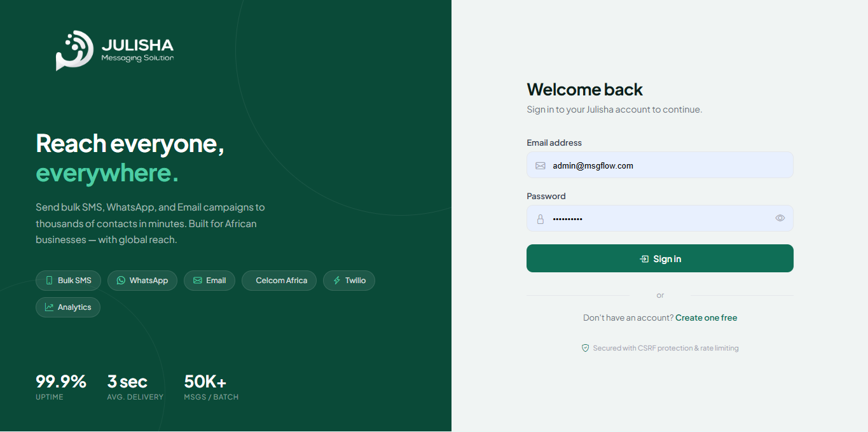Screen dimensions: 868x432
Task: Click the Julisha logo icon
Action: tap(75, 50)
